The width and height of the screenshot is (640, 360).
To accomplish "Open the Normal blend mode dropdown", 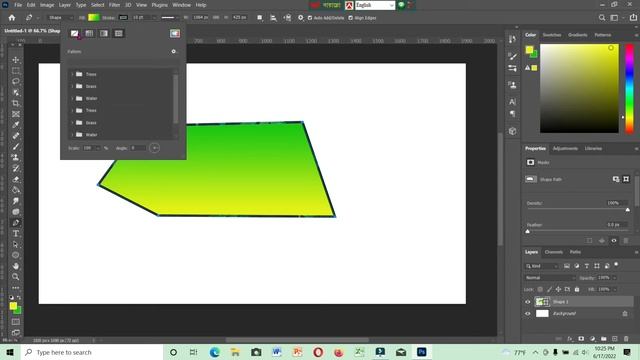I will (550, 278).
